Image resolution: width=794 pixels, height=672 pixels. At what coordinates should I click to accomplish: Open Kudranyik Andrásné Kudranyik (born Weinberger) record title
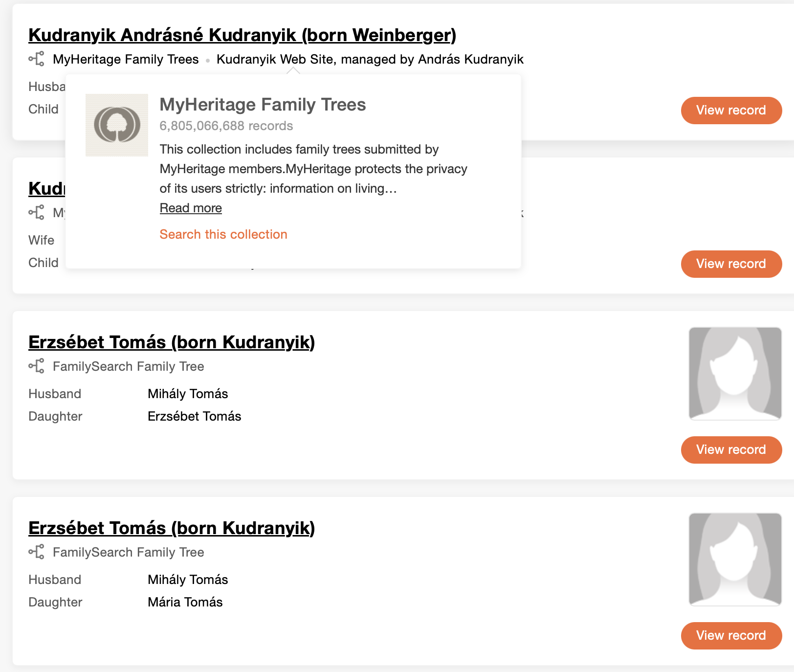click(x=242, y=35)
